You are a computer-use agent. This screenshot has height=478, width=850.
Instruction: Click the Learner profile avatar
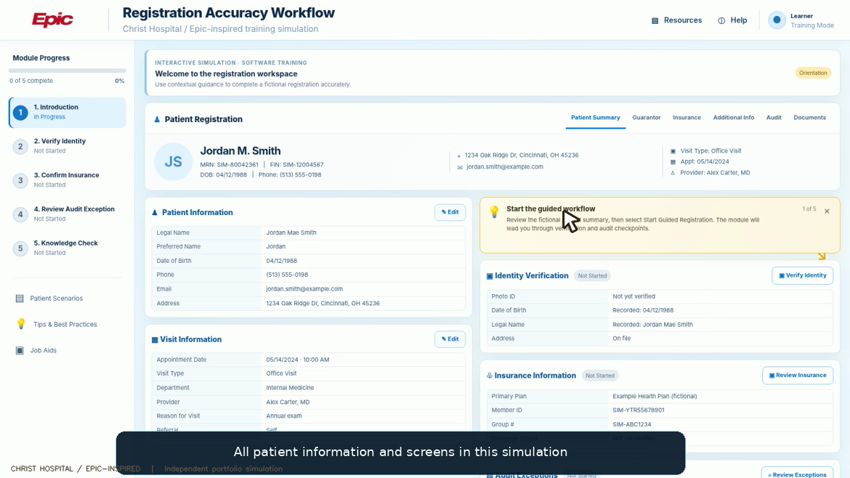777,20
